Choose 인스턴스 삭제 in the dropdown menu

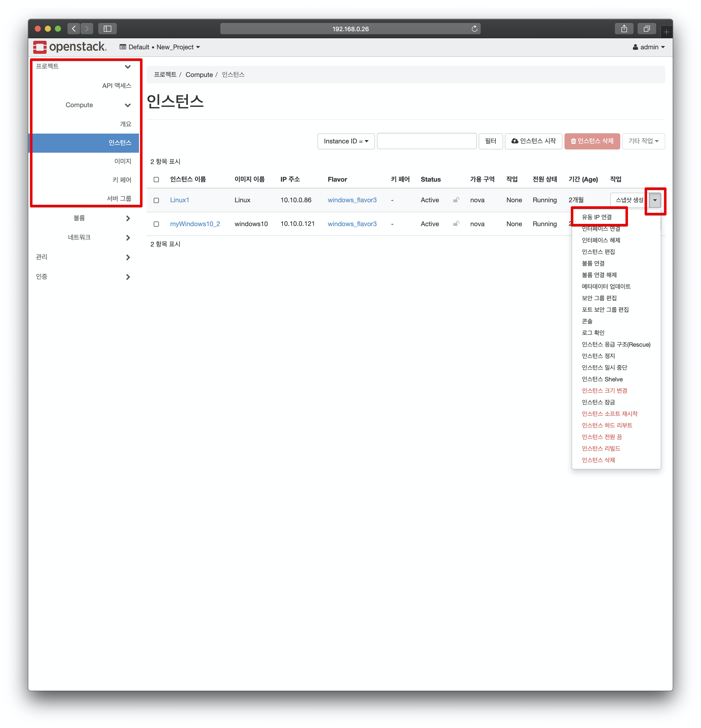[x=598, y=460]
